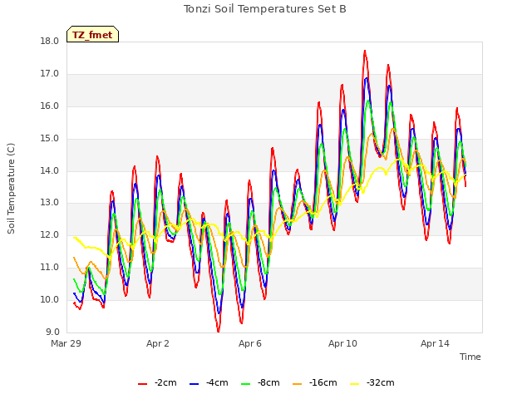This screenshot has width=532, height=399.
Task: Click the Time axis label
Action: pyautogui.click(x=470, y=357)
